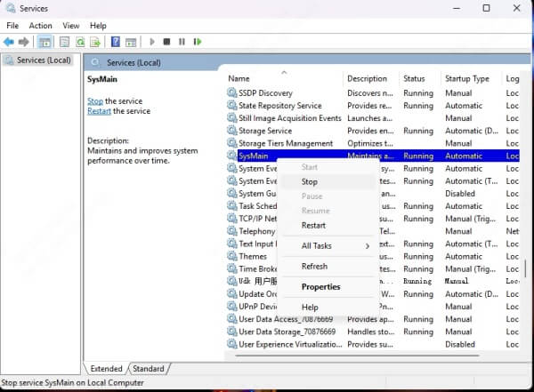The image size is (534, 392).
Task: Open the File menu
Action: pyautogui.click(x=12, y=26)
